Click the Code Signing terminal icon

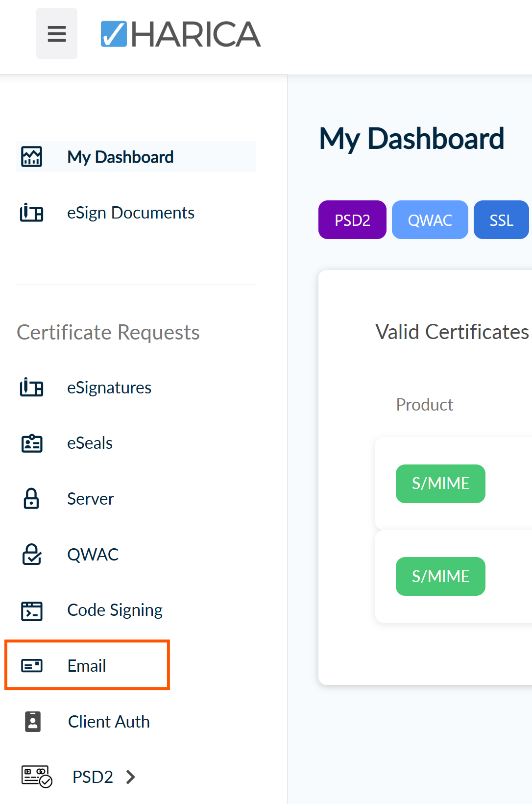[32, 610]
